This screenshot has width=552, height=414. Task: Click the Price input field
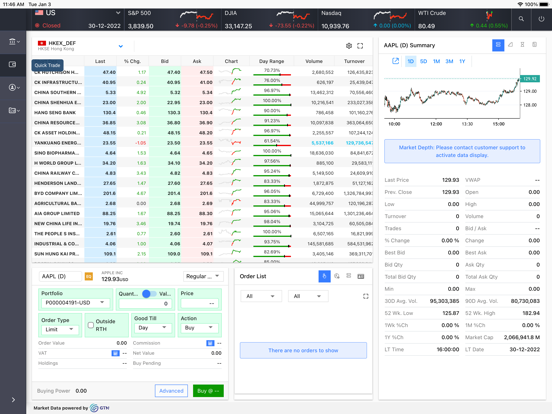pyautogui.click(x=199, y=303)
